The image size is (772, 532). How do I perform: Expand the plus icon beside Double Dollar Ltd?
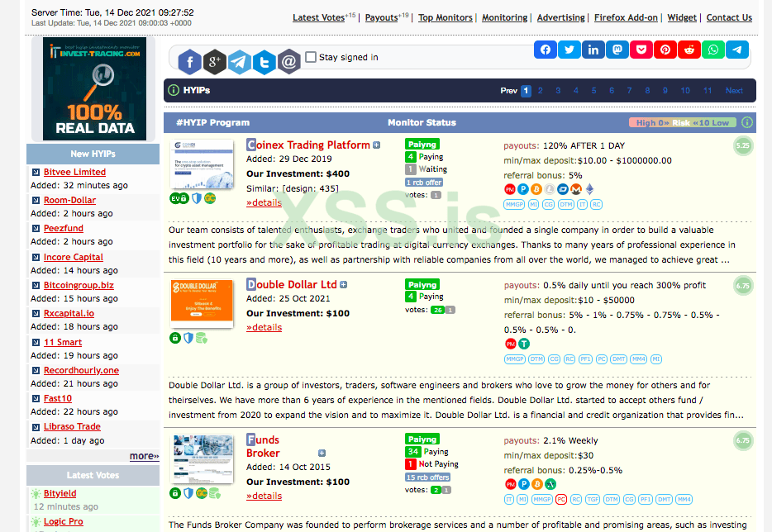pyautogui.click(x=344, y=284)
